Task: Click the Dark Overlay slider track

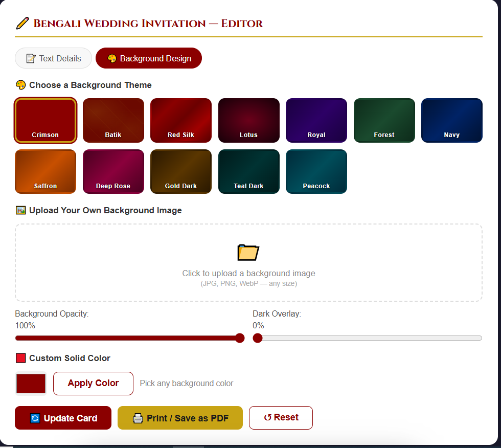Action: (368, 338)
